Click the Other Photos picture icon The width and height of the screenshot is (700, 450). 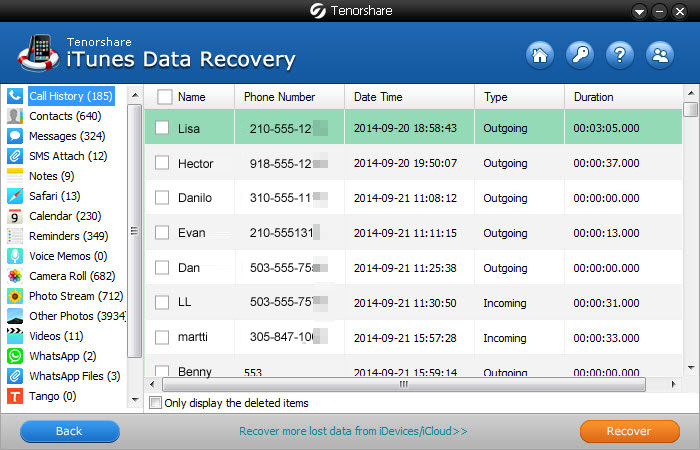15,316
